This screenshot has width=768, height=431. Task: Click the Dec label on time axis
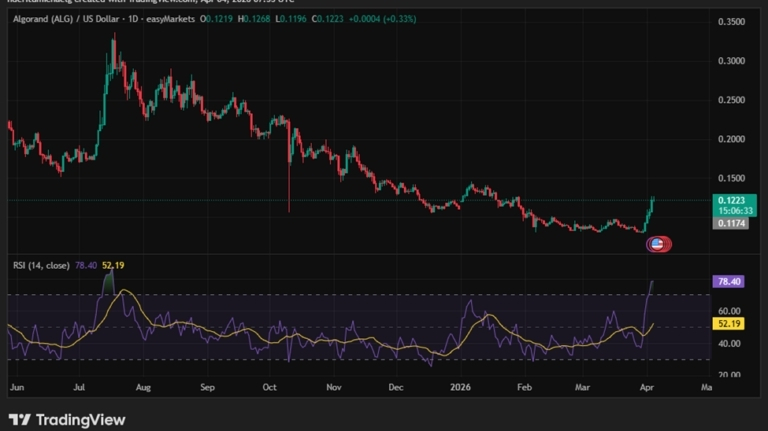click(396, 387)
